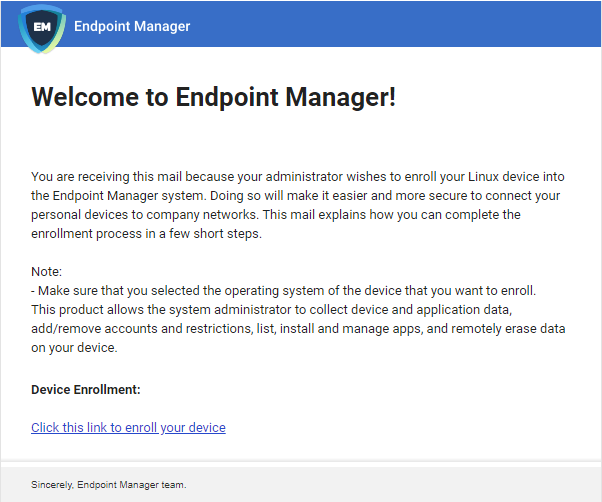Click the words on your device
The width and height of the screenshot is (602, 502).
(74, 347)
